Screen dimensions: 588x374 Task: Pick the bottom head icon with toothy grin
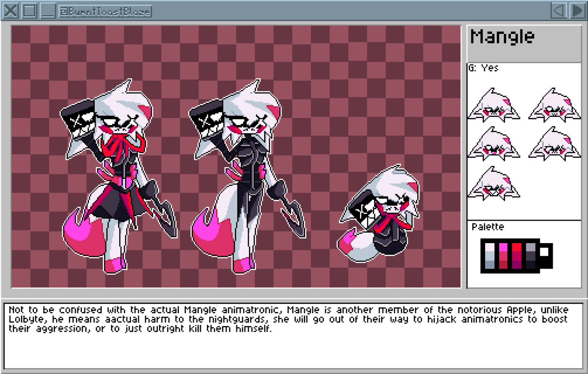(x=493, y=184)
